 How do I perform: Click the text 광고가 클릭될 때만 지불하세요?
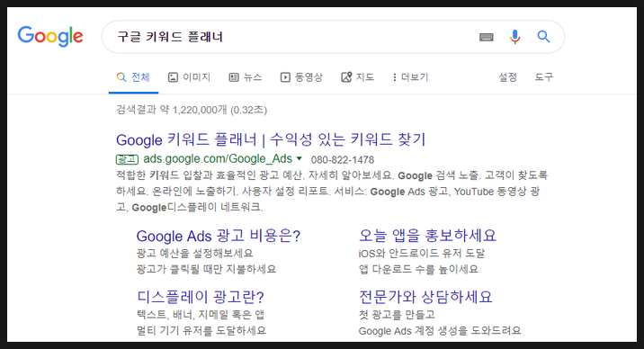click(x=206, y=269)
